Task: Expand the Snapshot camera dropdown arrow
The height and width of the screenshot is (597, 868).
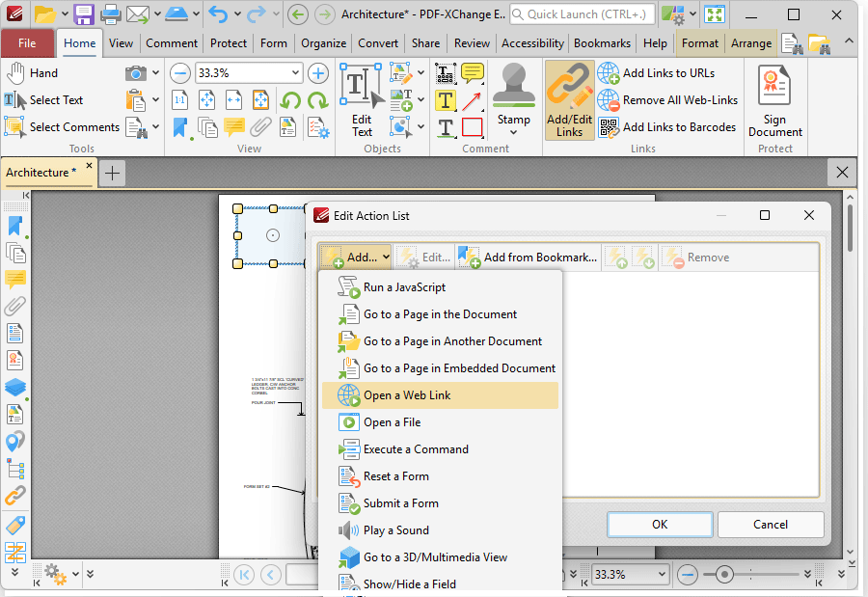Action: (x=155, y=73)
